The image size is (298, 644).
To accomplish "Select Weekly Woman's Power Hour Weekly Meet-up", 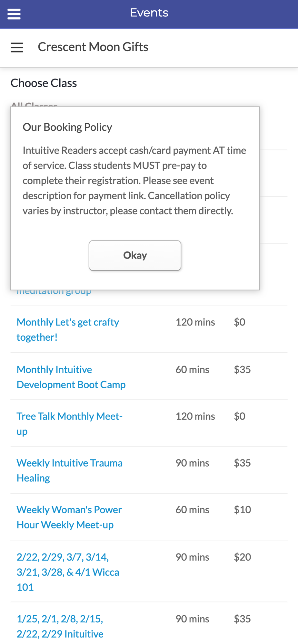I will tap(69, 517).
